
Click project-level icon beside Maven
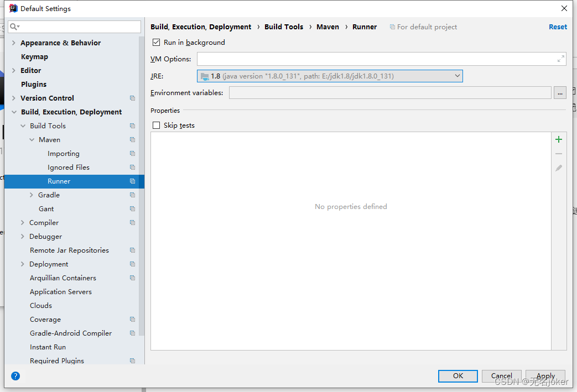132,140
